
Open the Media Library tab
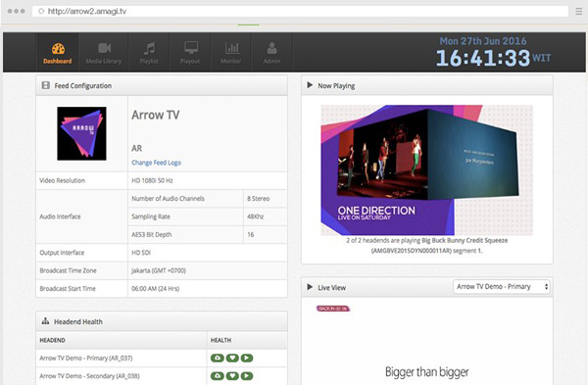point(104,53)
